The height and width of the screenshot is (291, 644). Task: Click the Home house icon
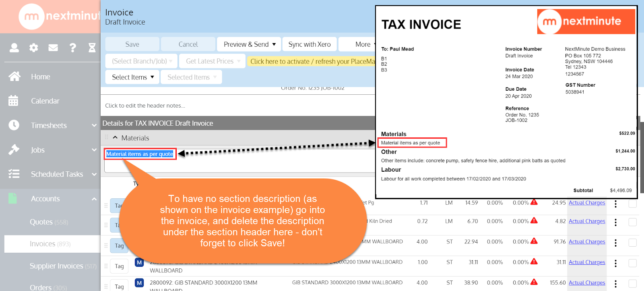click(14, 77)
